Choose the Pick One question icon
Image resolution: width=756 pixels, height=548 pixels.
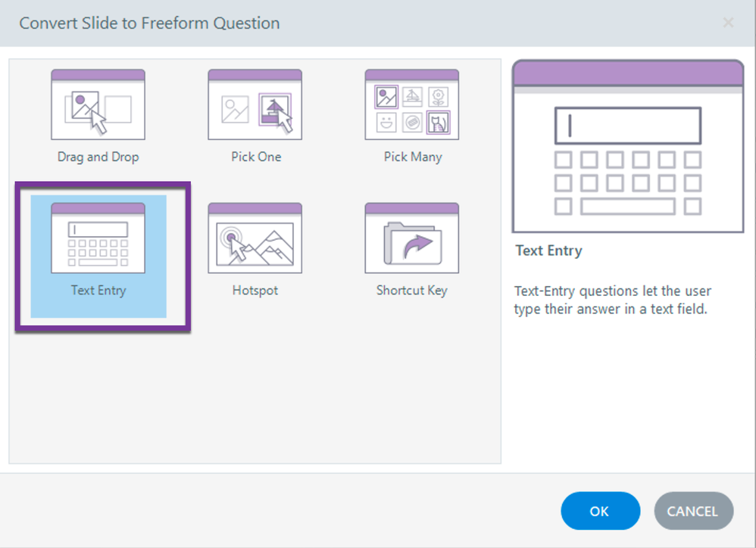coord(255,104)
